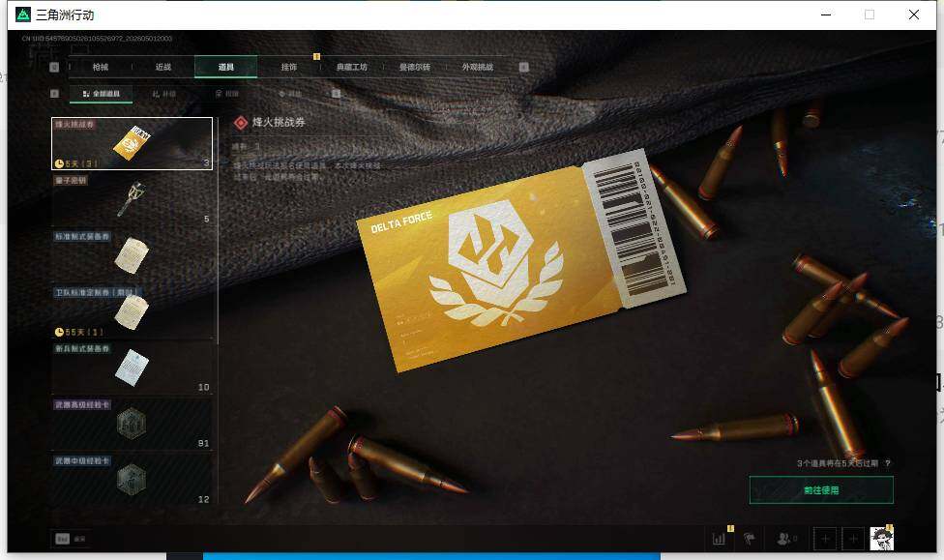Click the Esc key hint at bottom left
The image size is (944, 560).
(x=63, y=539)
